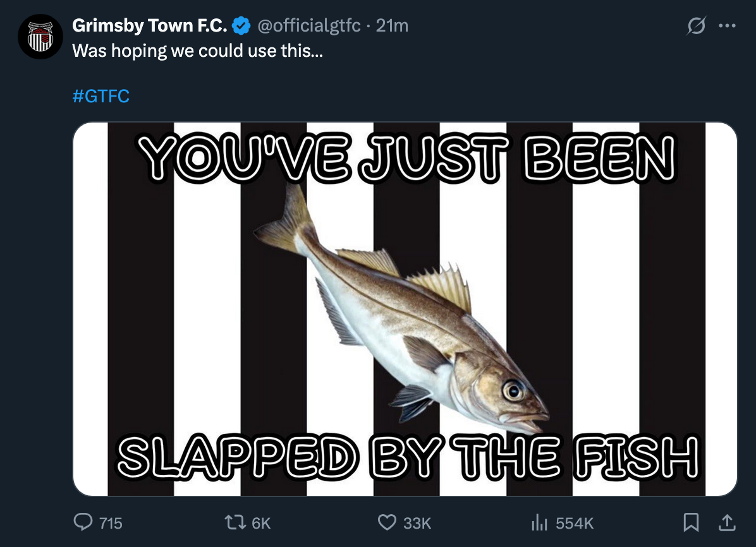Click the 33K likes count
Screen dimensions: 756x547
click(x=417, y=523)
